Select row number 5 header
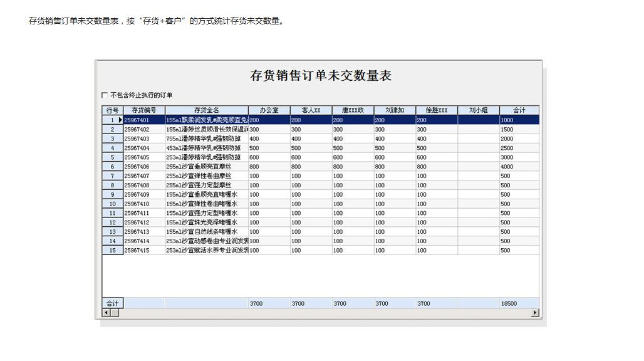 113,157
